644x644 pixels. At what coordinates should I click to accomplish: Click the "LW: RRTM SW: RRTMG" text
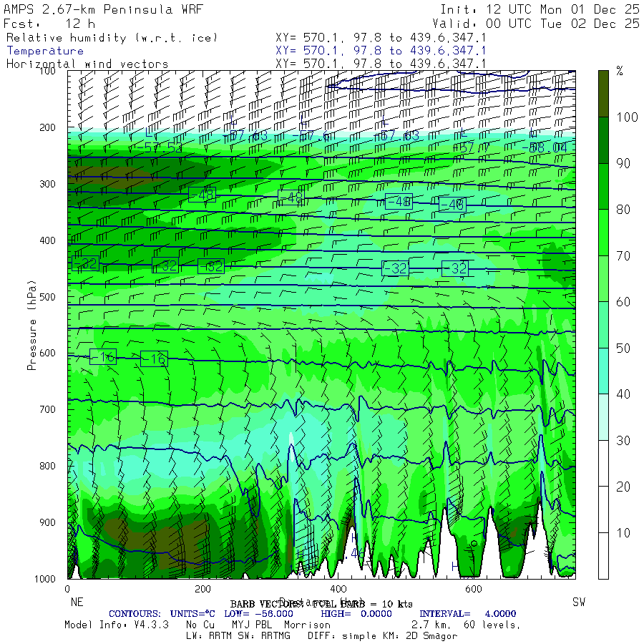[x=238, y=636]
